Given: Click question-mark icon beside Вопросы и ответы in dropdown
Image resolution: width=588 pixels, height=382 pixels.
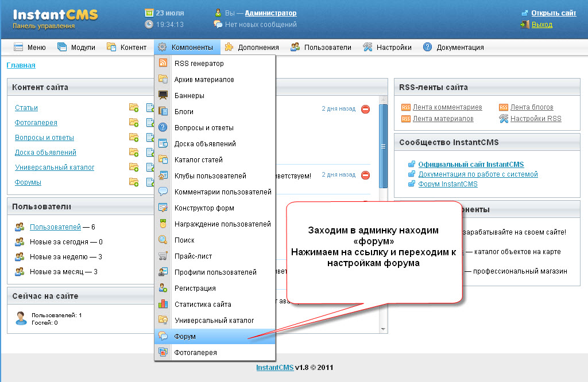Looking at the screenshot, I should 163,127.
